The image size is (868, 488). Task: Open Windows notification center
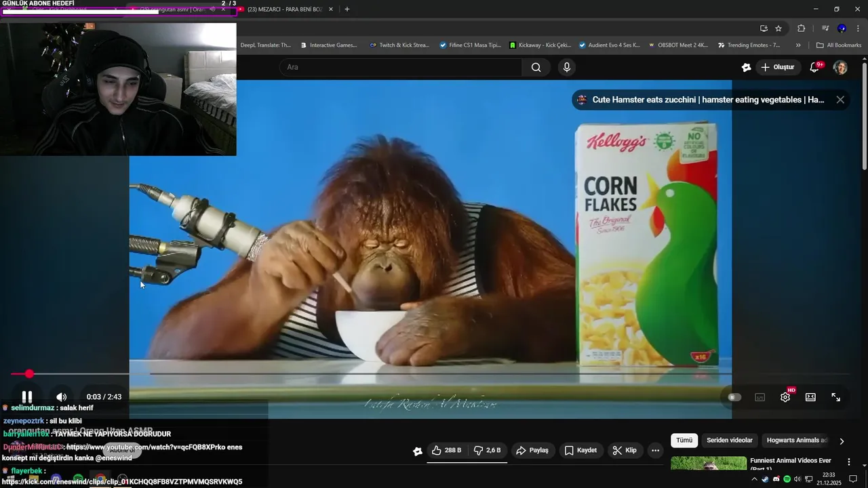853,479
